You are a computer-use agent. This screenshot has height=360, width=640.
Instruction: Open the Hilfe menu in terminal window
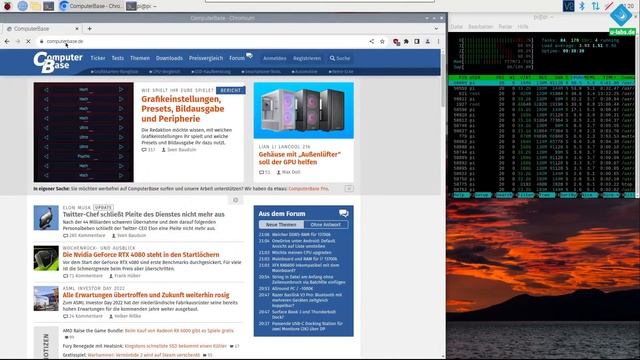523,27
